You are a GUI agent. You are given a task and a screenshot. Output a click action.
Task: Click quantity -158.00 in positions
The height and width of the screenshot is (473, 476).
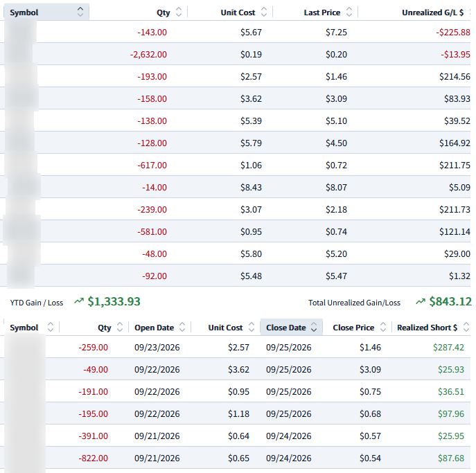(152, 98)
